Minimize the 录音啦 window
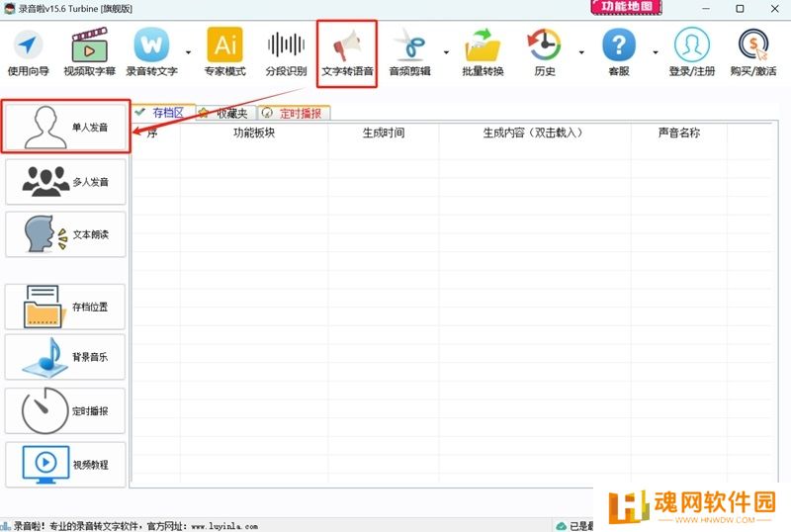791x532 pixels. (706, 9)
